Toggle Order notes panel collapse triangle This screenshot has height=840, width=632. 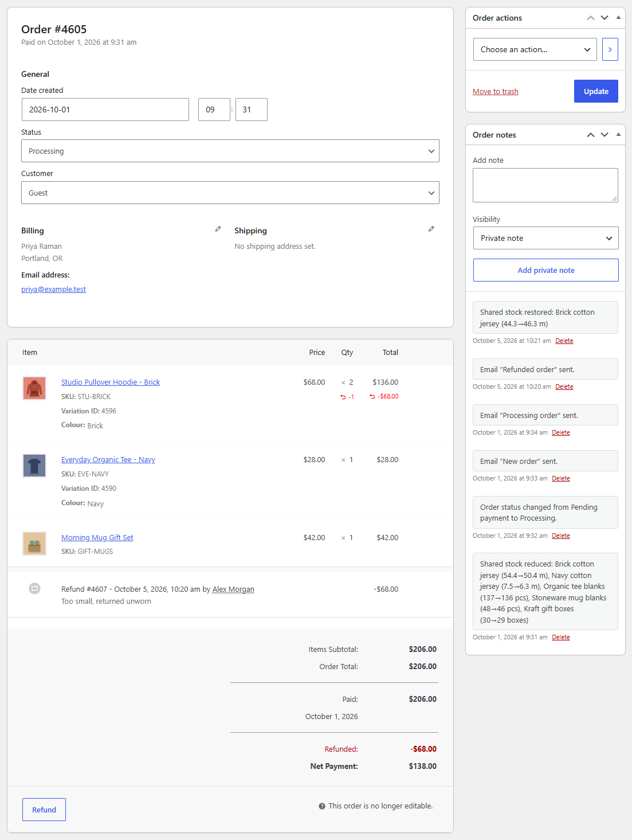618,135
